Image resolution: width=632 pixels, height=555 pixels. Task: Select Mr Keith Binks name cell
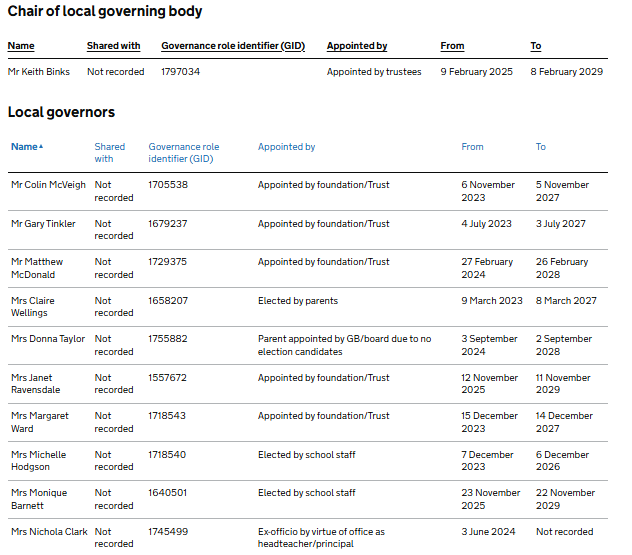[x=39, y=72]
